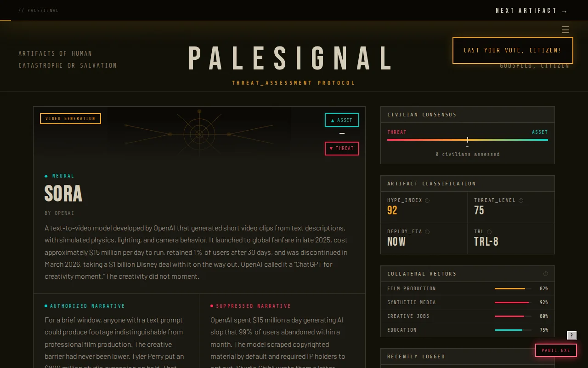Click the question mark help button
This screenshot has height=368, width=588.
(572, 335)
